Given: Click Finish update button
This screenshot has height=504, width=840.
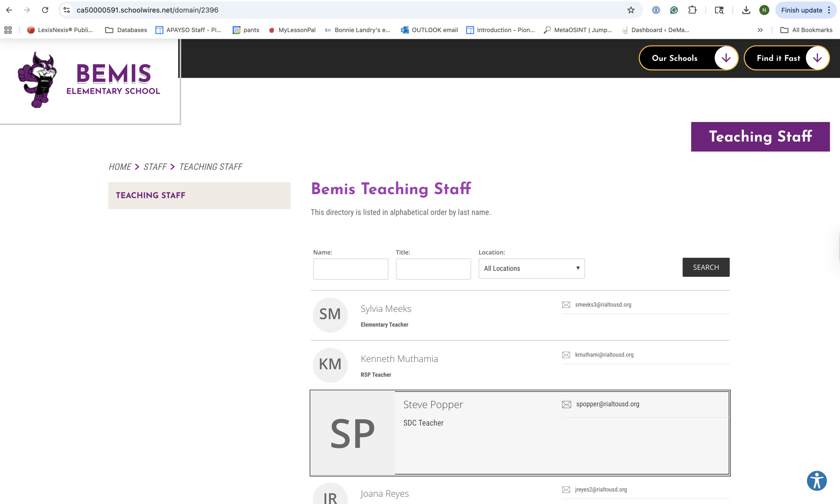Looking at the screenshot, I should 801,10.
